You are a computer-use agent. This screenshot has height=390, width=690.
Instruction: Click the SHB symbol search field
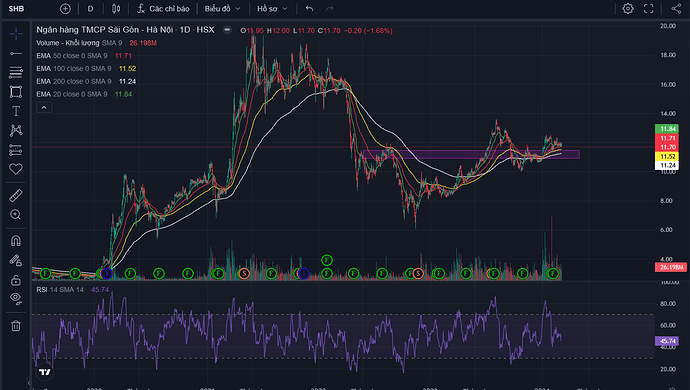click(17, 8)
